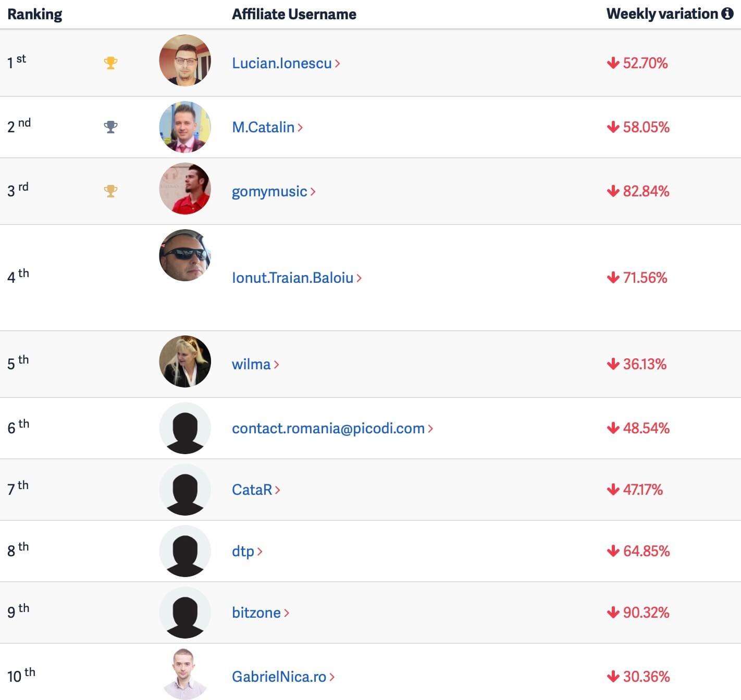Open wilma's profile photo
741x700 pixels.
click(x=185, y=361)
